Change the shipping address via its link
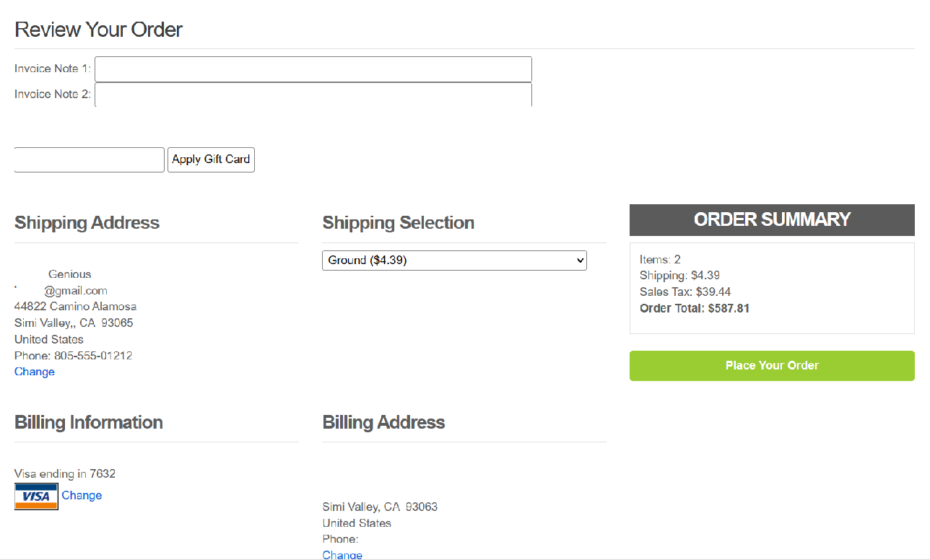The width and height of the screenshot is (930, 560). pos(35,372)
